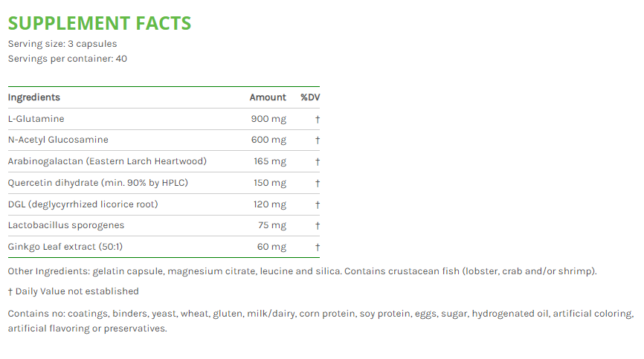Click the Servings per container line
Screen dimensions: 644x359
pos(68,59)
